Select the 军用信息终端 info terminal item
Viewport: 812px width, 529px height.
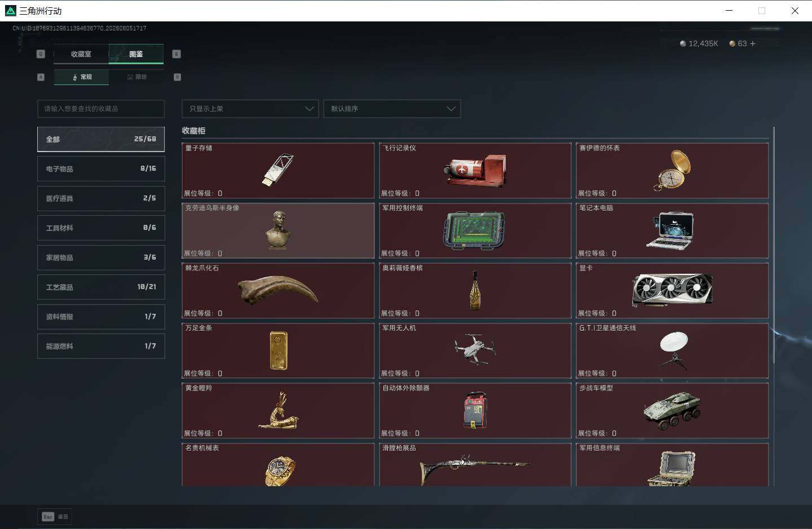click(672, 465)
